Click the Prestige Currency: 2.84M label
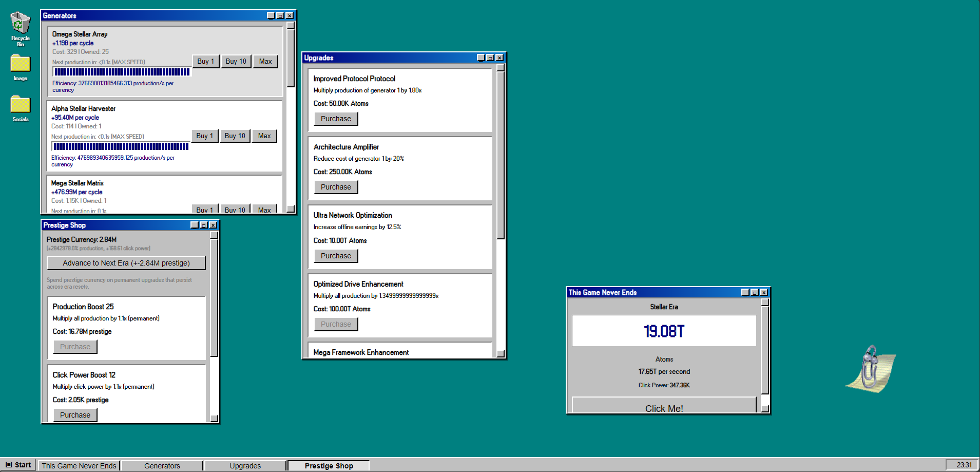This screenshot has height=472, width=980. pyautogui.click(x=82, y=239)
